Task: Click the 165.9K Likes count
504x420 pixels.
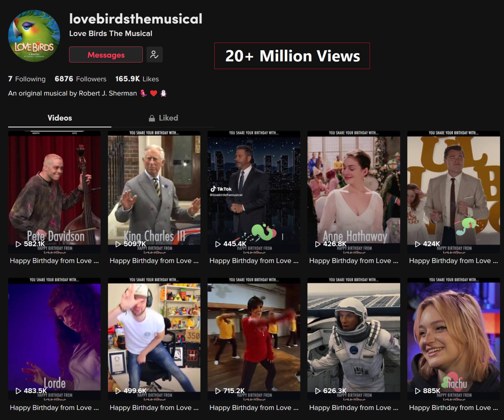Action: point(137,79)
